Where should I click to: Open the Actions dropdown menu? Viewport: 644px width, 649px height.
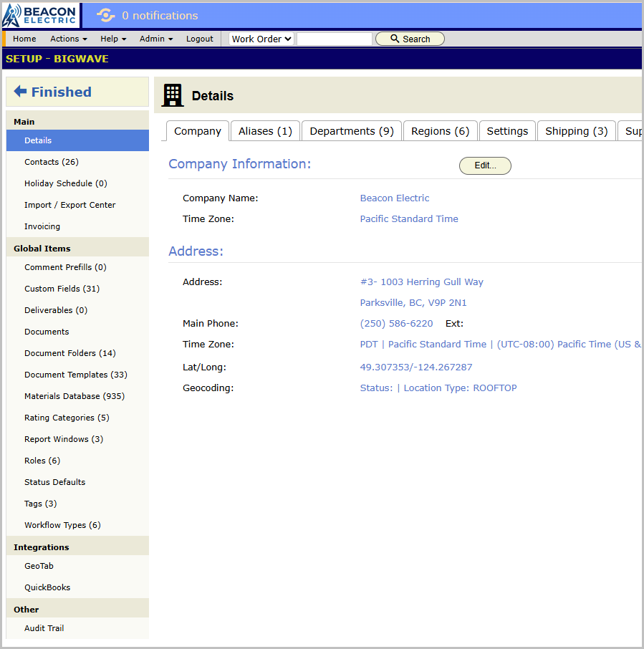(69, 39)
